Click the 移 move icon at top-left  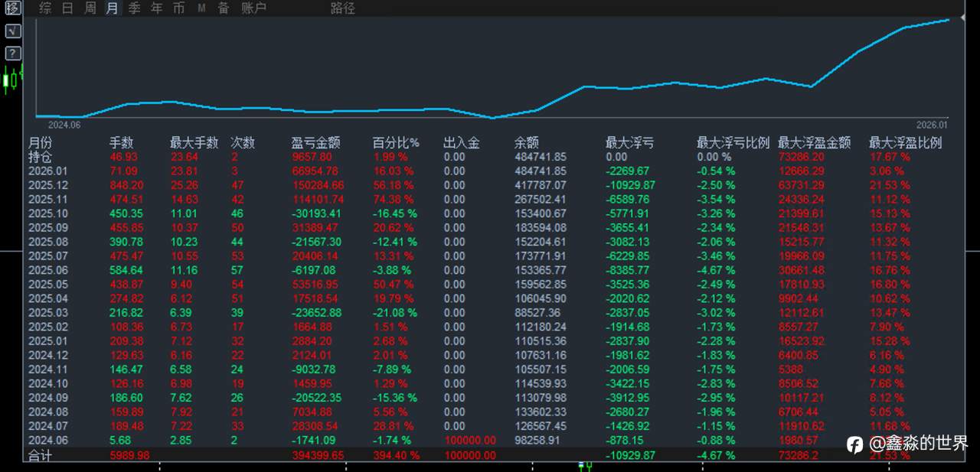(13, 8)
